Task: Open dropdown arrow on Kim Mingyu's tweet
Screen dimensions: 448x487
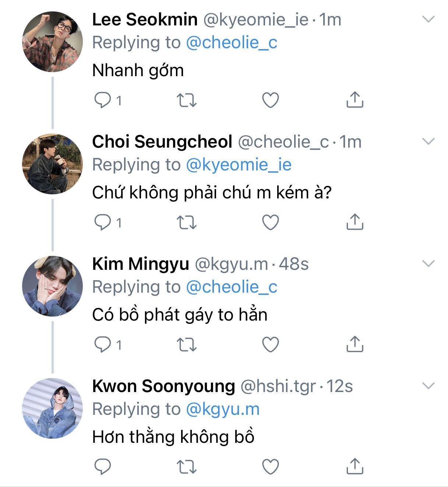Action: click(428, 264)
